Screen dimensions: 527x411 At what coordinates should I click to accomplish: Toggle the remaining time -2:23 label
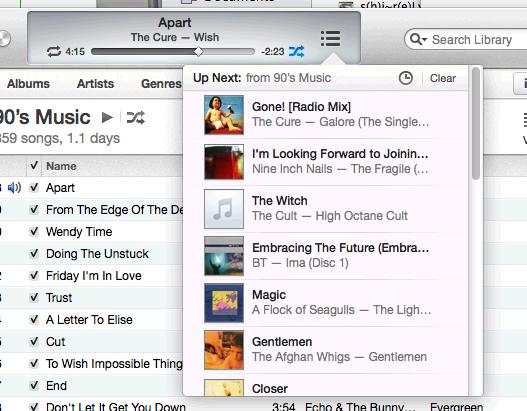point(273,52)
